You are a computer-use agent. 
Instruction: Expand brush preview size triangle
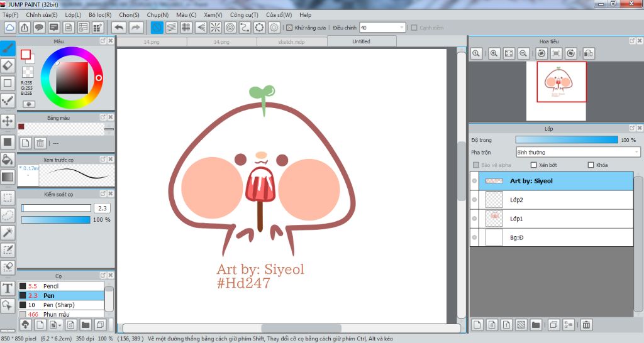(21, 168)
